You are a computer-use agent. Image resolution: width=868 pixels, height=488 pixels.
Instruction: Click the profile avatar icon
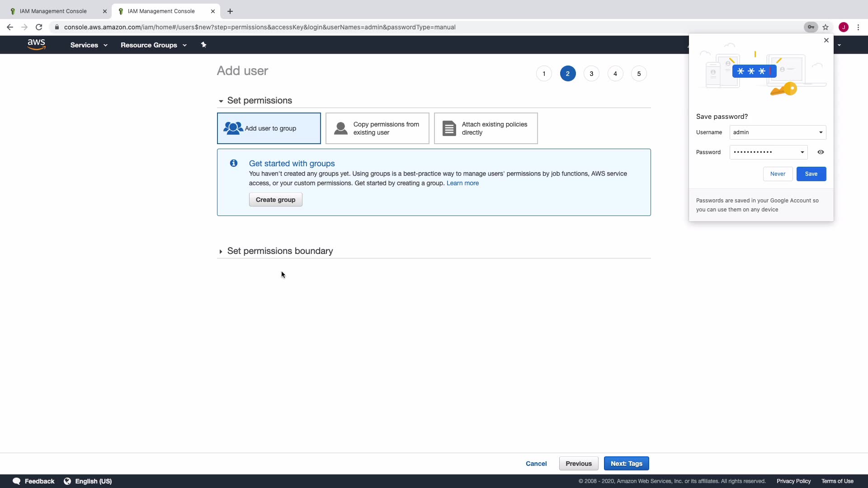point(843,27)
